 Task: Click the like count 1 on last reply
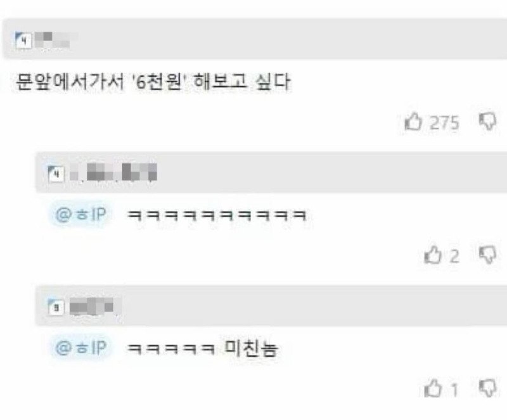[x=454, y=390]
